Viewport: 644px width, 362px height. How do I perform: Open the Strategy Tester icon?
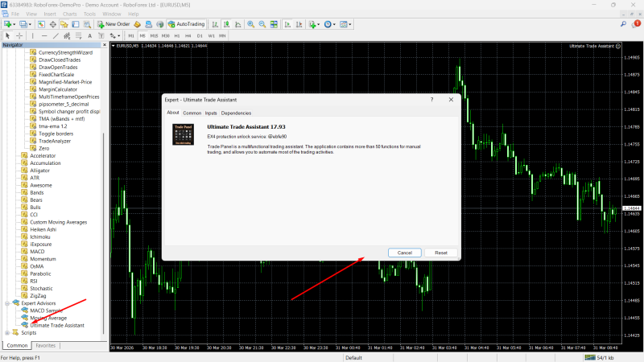(x=87, y=24)
